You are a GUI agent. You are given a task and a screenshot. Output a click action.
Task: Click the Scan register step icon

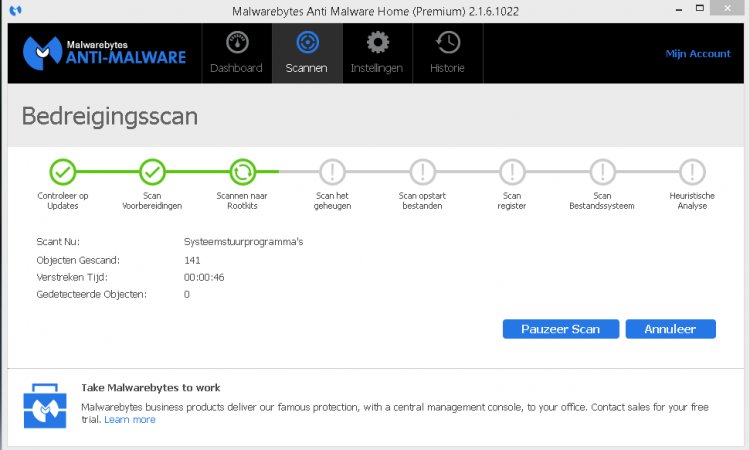tap(512, 172)
